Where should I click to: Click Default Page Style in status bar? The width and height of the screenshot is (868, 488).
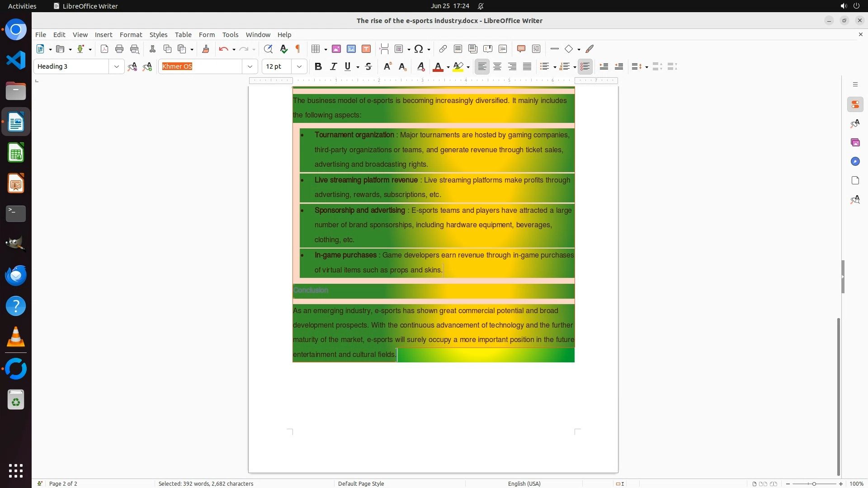[361, 483]
